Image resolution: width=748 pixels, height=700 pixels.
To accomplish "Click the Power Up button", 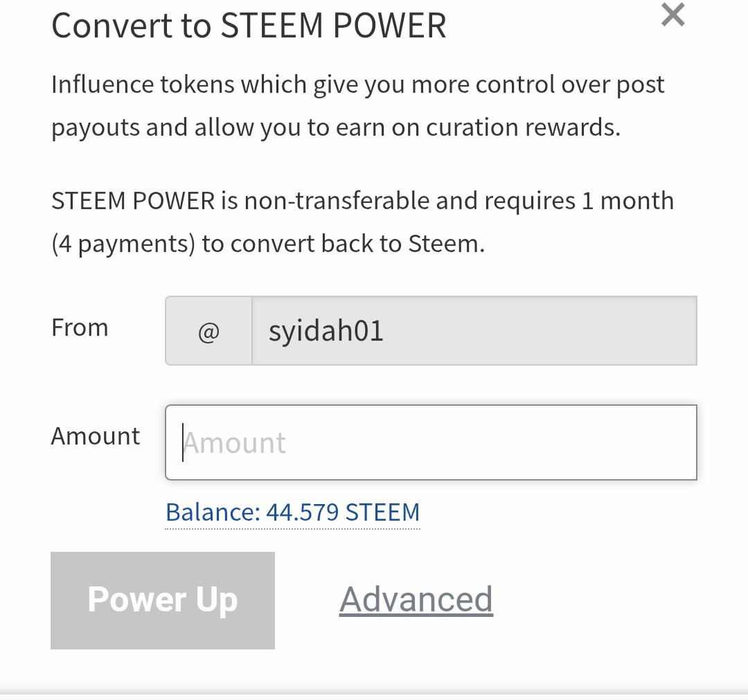I will click(x=163, y=600).
